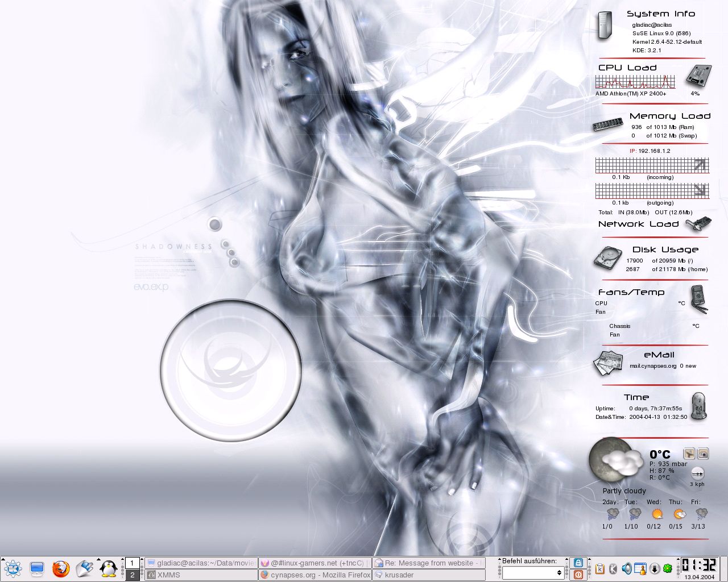Open the #linux-gamers.net chat taskbar entry
Viewport: 728px width, 582px height.
point(315,563)
